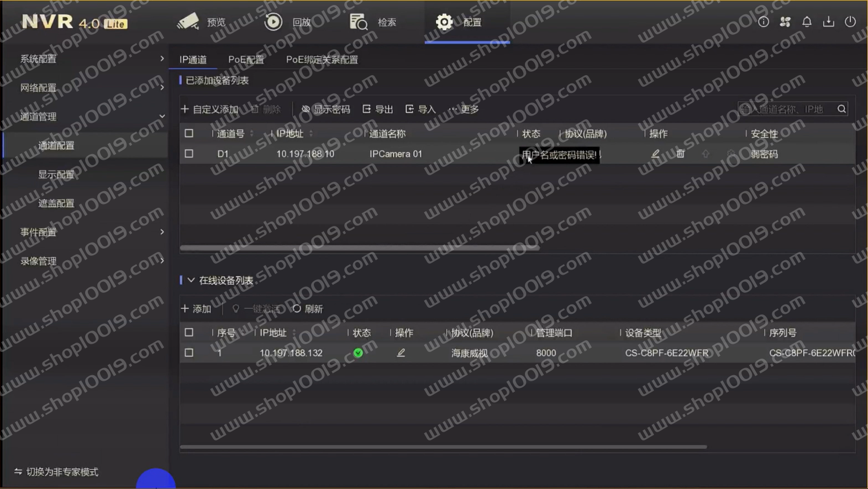868x489 pixels.
Task: Switch to PoE绑定关系配置 tab
Action: pos(322,60)
